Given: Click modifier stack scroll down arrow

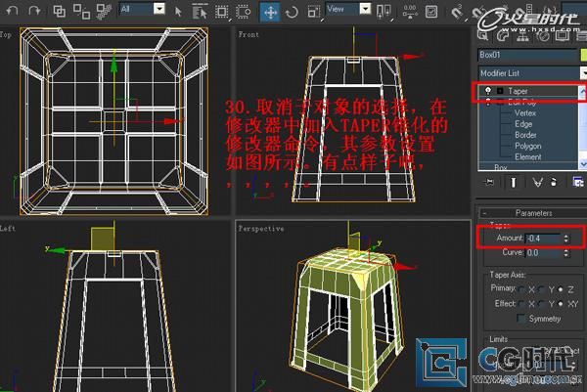Looking at the screenshot, I should tap(582, 164).
